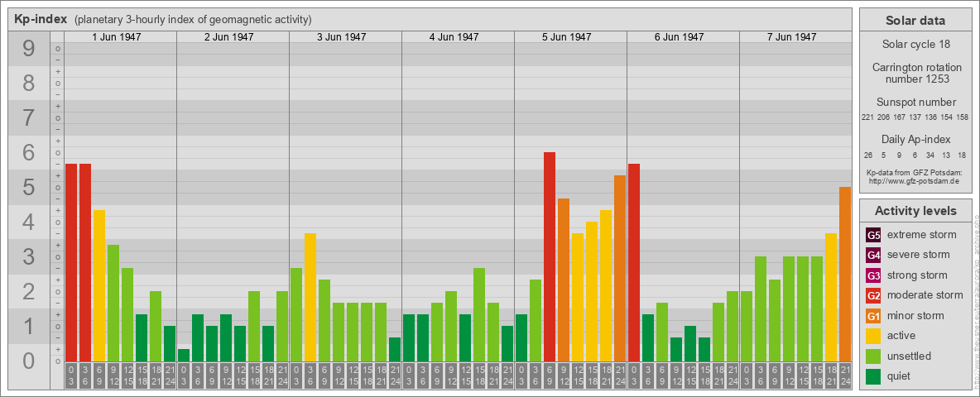Click the yellow 'active' legend swatch

pos(873,336)
